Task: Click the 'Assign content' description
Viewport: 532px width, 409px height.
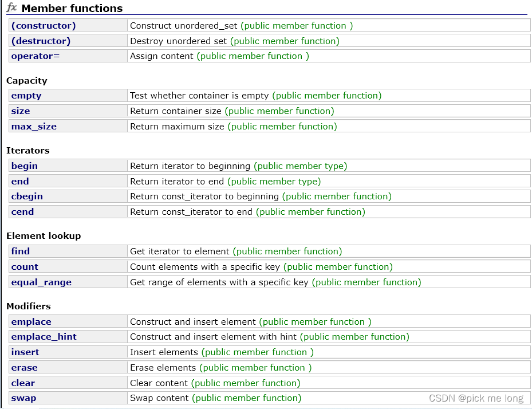Action: click(161, 56)
